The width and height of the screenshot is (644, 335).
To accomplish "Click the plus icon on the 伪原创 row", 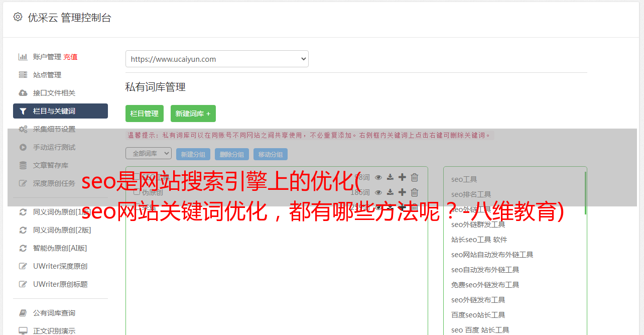I will 402,192.
